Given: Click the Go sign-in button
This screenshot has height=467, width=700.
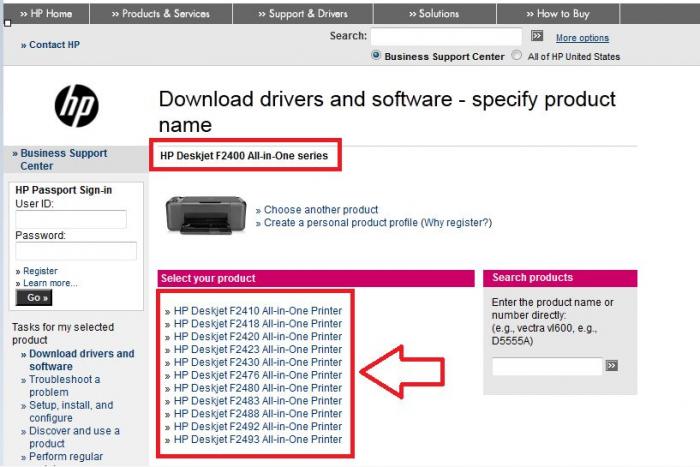Looking at the screenshot, I should 34,298.
